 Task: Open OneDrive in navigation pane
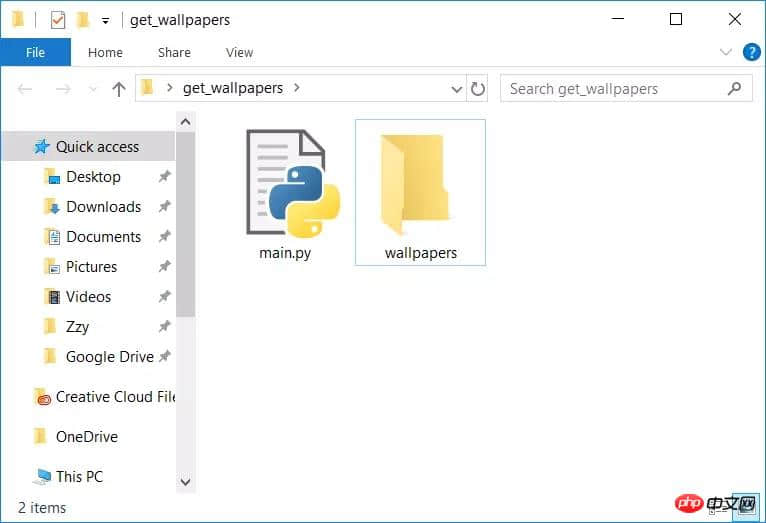pyautogui.click(x=86, y=437)
